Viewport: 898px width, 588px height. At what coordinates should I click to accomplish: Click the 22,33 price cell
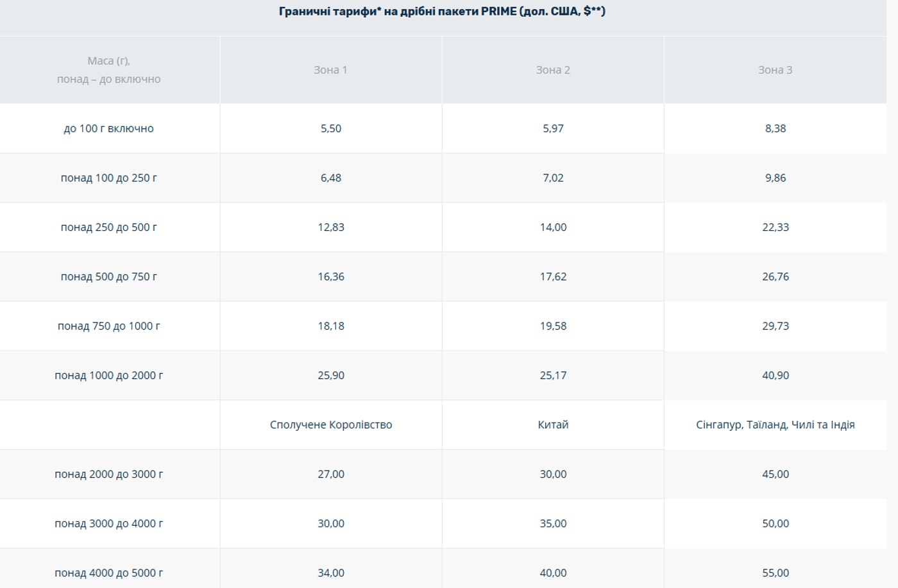[x=775, y=227]
